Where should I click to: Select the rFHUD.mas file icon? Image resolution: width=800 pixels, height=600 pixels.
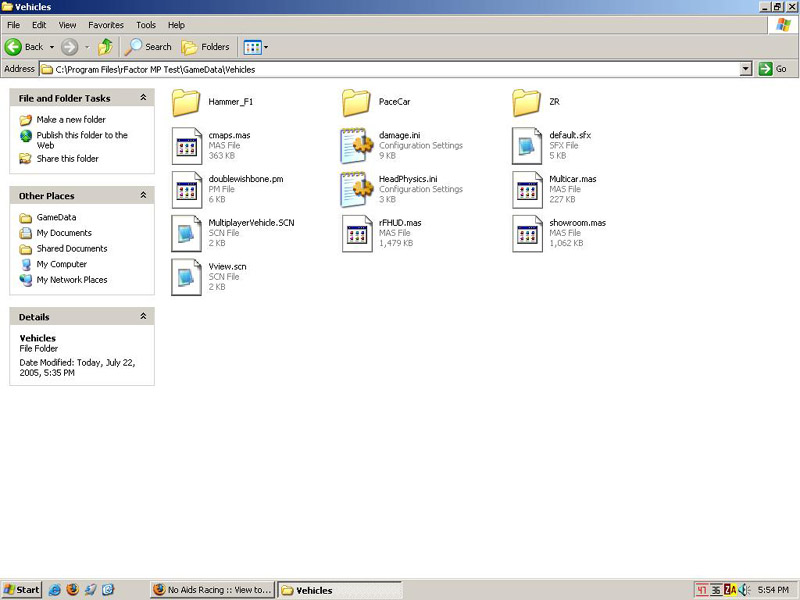tap(357, 234)
